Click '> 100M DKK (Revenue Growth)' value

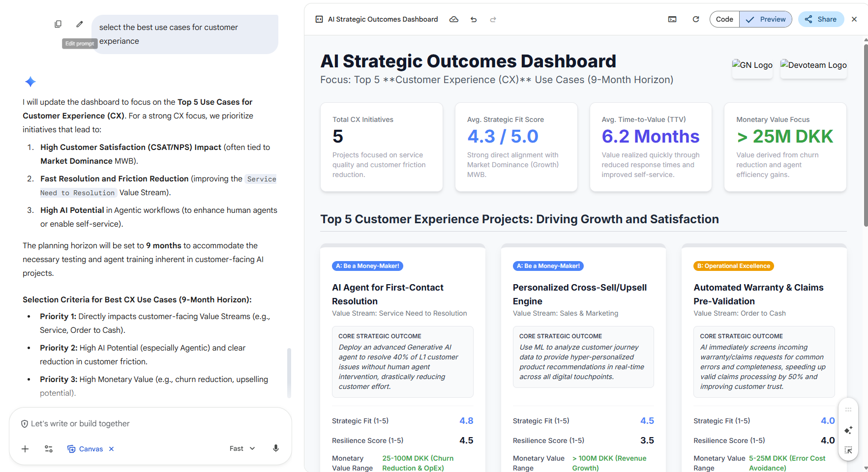point(609,463)
